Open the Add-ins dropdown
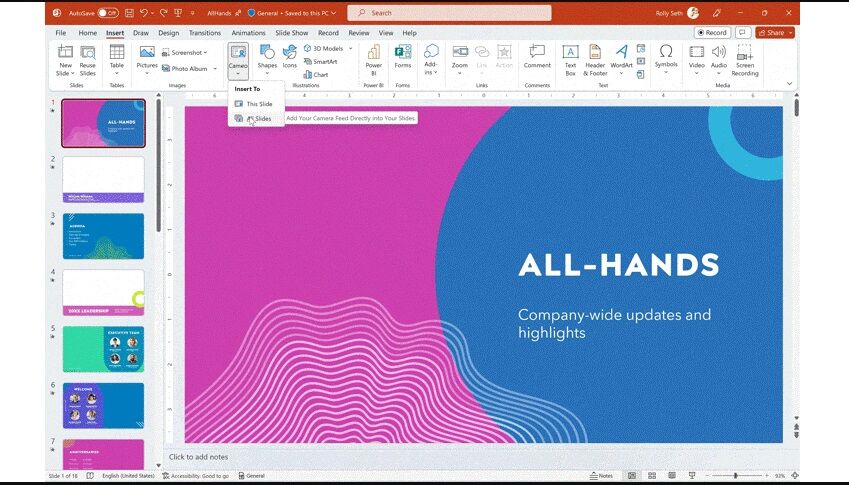This screenshot has height=485, width=849. tap(431, 60)
